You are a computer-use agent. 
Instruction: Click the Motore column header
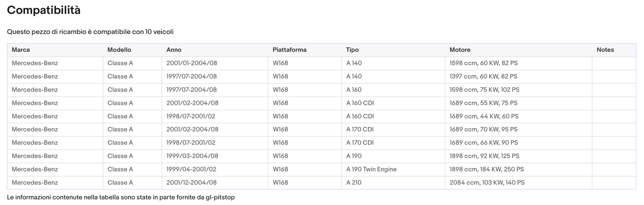460,50
